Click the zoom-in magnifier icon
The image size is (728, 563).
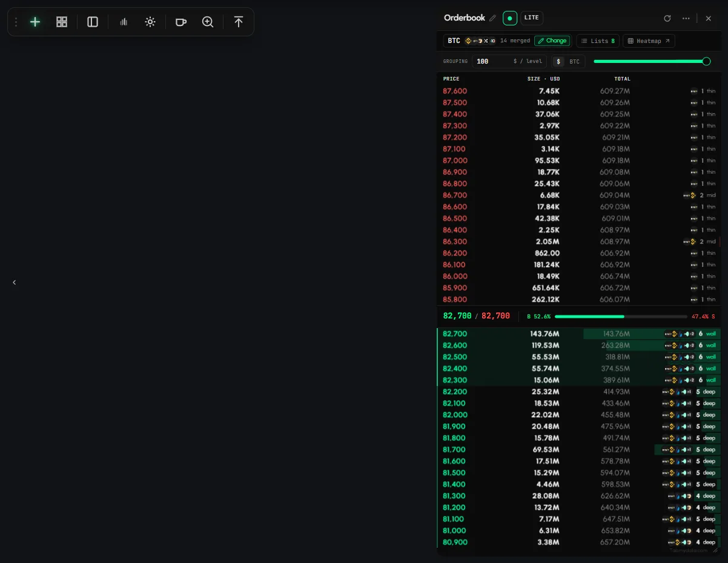click(x=208, y=22)
